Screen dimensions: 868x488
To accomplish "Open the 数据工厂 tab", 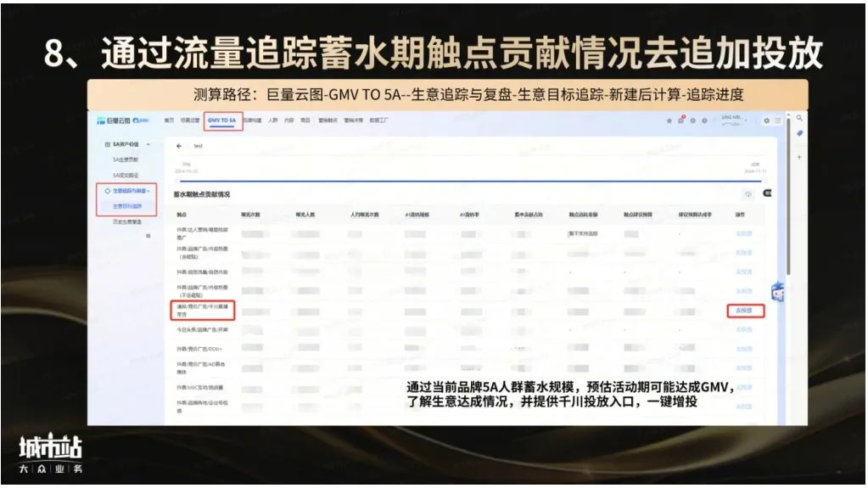I will pyautogui.click(x=378, y=121).
